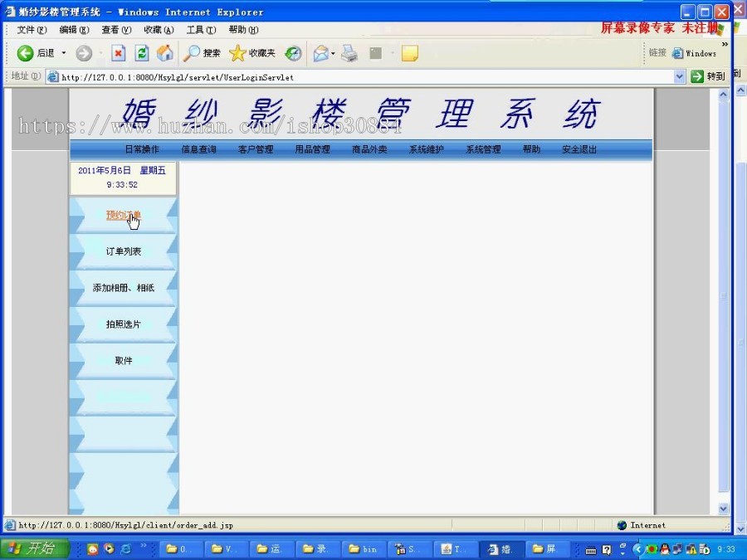747x560 pixels.
Task: Click the Internet icon in the status bar
Action: pos(622,524)
